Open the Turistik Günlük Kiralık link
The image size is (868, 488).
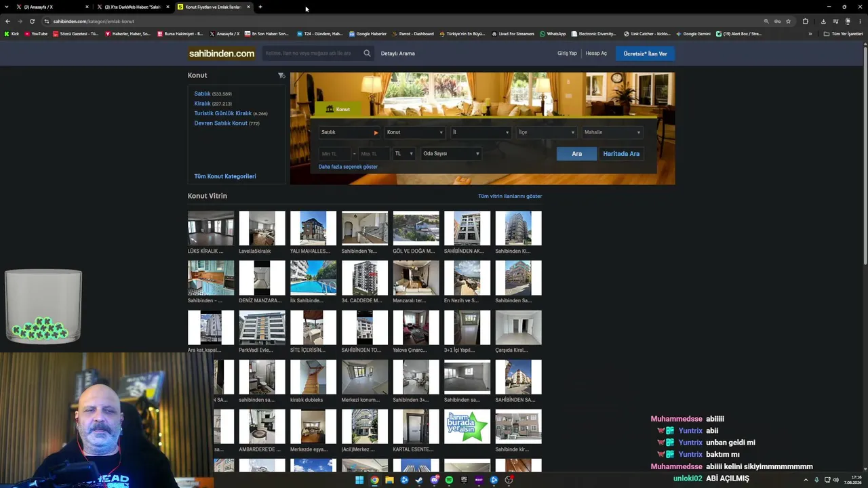coord(222,113)
